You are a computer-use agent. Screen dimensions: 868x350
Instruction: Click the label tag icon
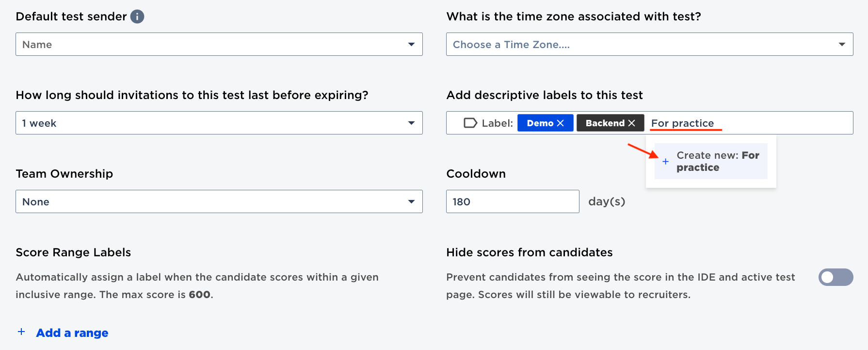[x=470, y=123]
